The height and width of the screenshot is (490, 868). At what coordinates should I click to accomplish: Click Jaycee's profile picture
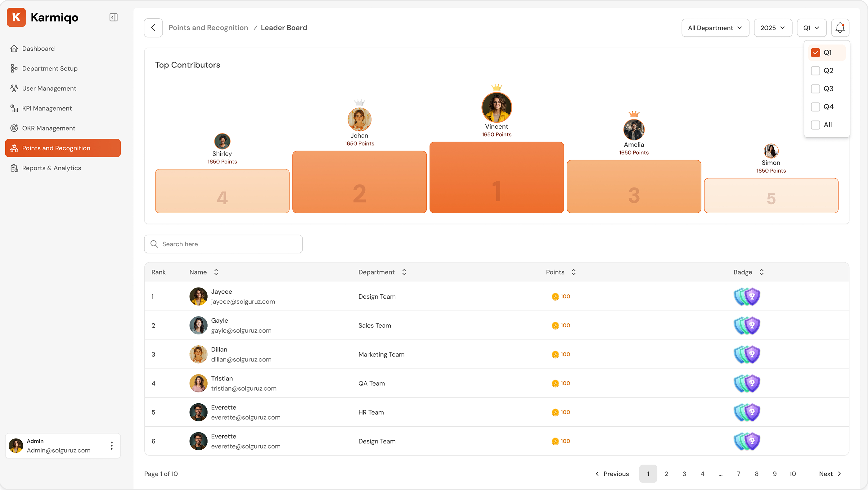coord(199,297)
